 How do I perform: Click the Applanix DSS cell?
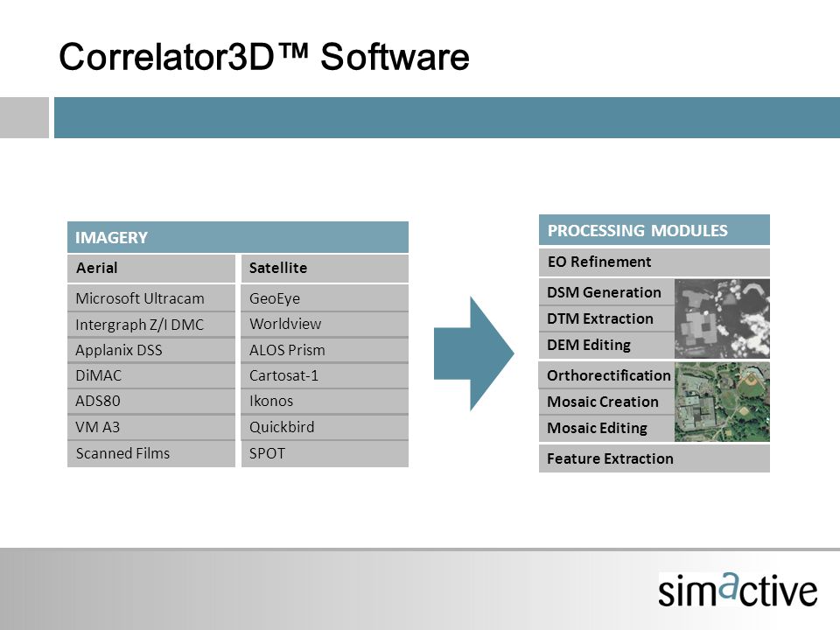(151, 350)
